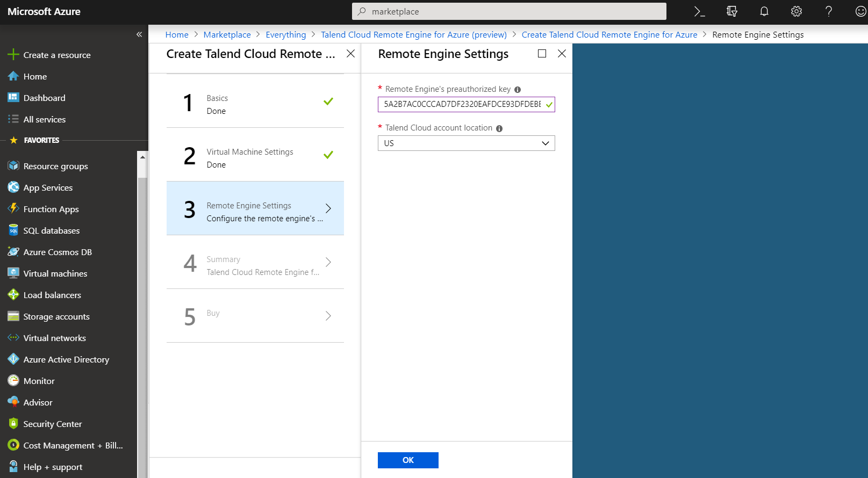Open Cloud Shell from the top bar
Viewport: 868px width, 478px height.
tap(699, 11)
